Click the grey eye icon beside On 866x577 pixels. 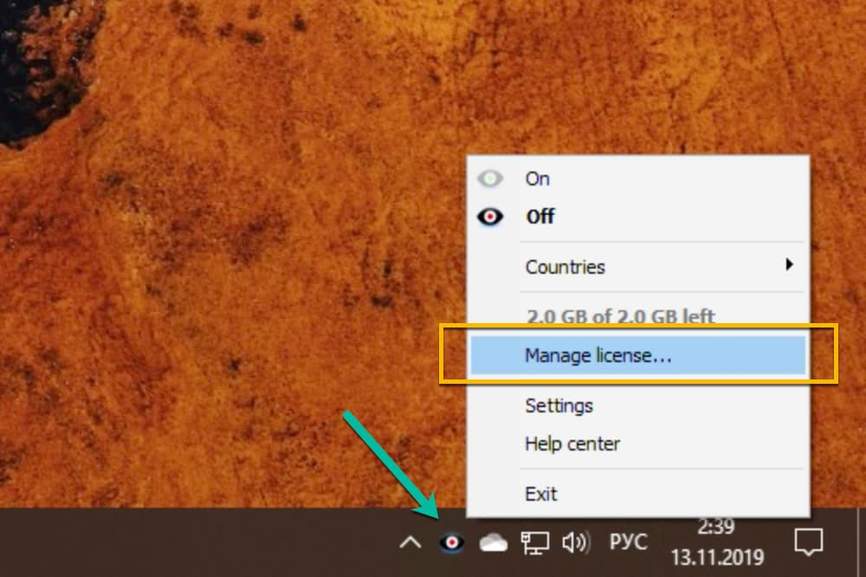[x=490, y=178]
